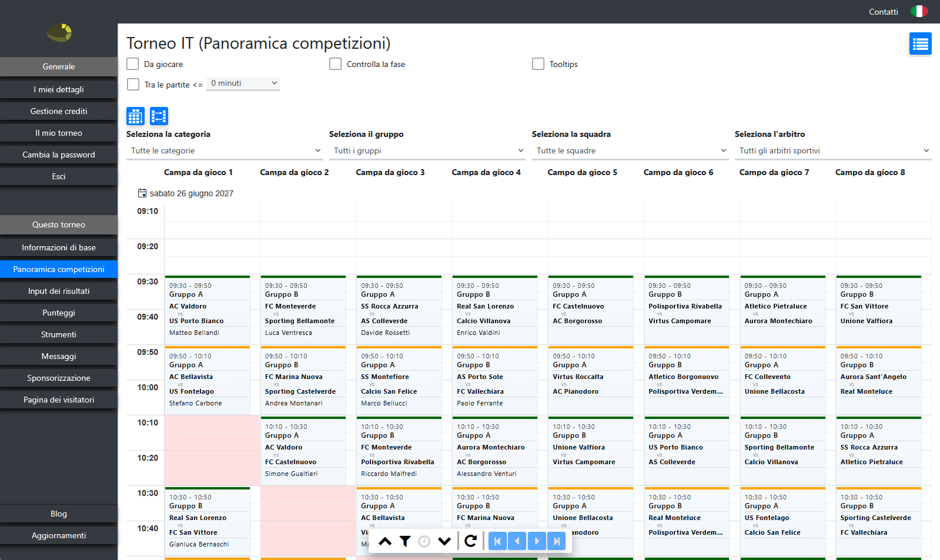Click the Esci sidebar button
The width and height of the screenshot is (940, 560).
click(59, 176)
